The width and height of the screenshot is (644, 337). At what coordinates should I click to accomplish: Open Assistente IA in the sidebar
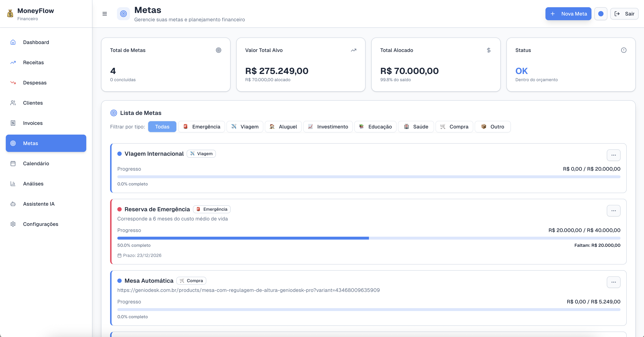pyautogui.click(x=46, y=204)
